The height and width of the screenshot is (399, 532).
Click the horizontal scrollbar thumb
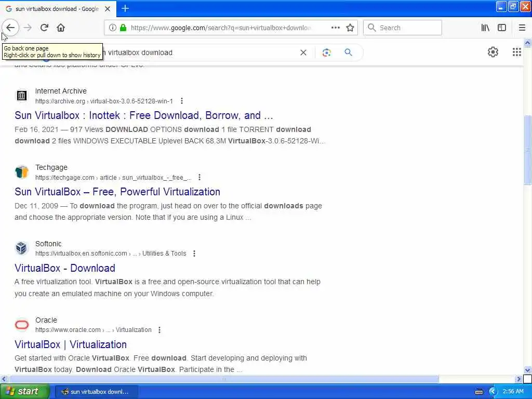(223, 379)
